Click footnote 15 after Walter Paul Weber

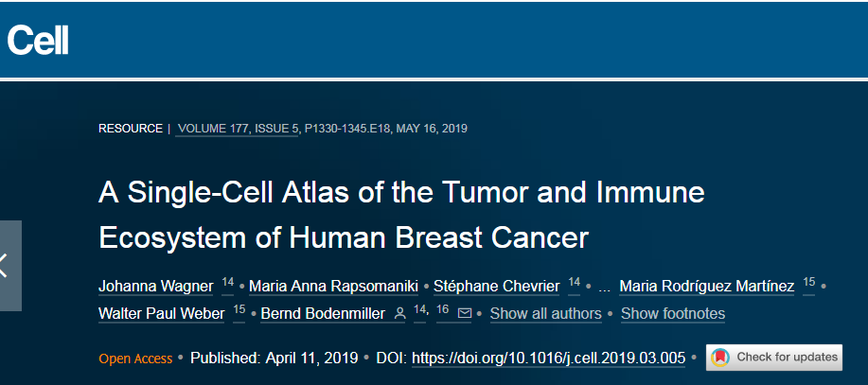pos(239,309)
